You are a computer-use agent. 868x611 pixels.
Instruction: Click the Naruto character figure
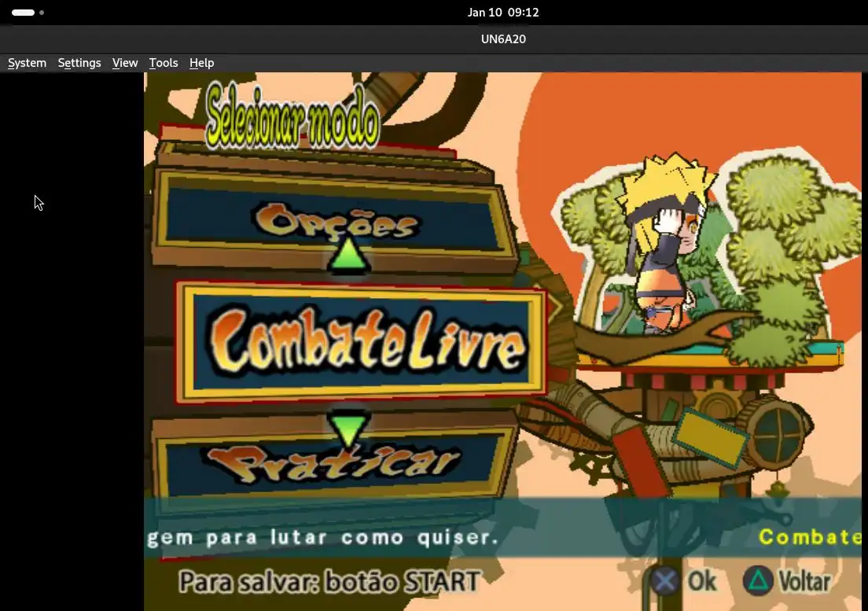click(666, 244)
